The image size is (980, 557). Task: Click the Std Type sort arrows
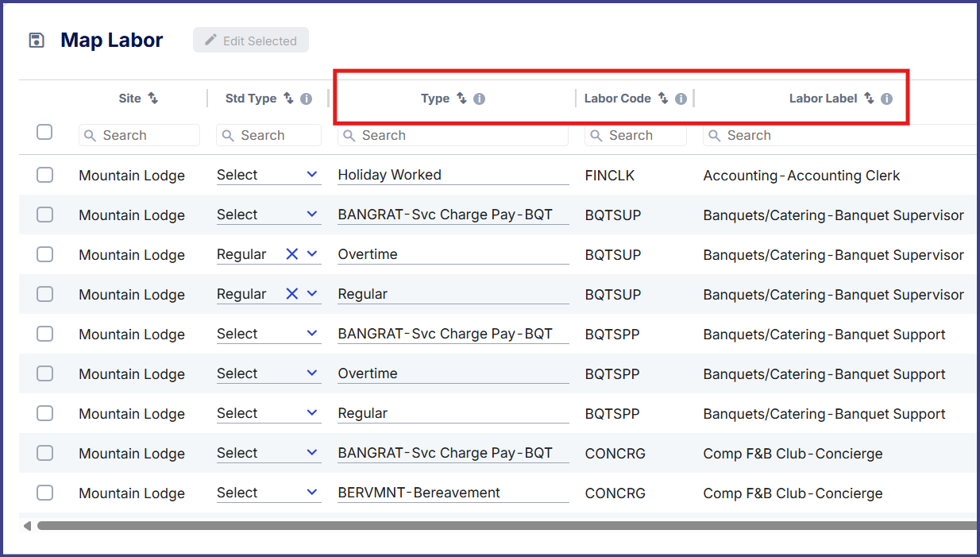(x=289, y=99)
